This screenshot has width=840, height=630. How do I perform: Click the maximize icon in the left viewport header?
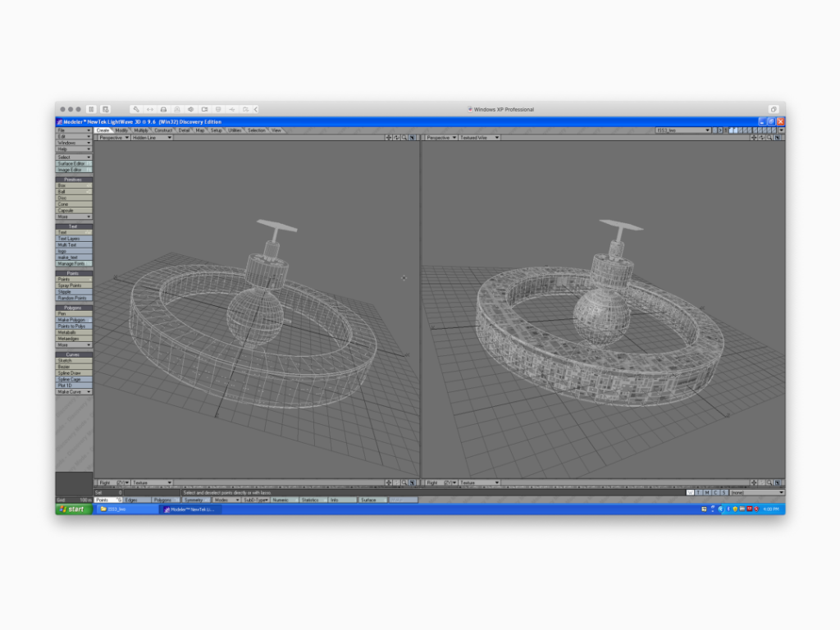(x=412, y=138)
